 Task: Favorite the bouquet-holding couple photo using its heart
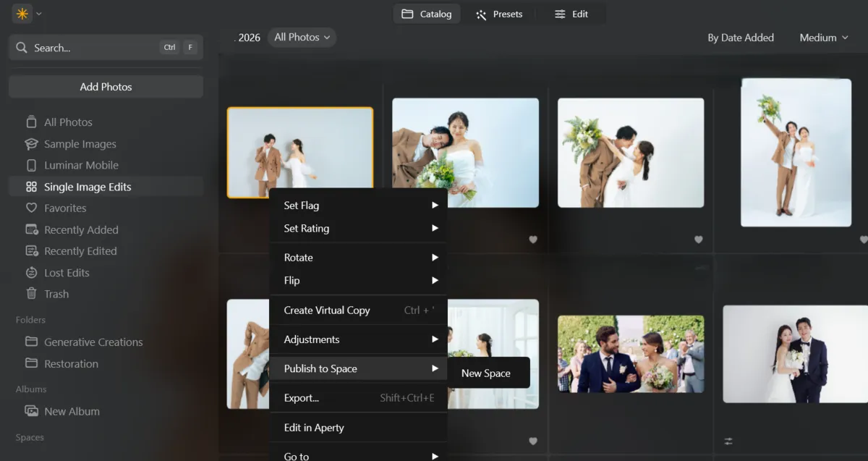[x=533, y=240]
